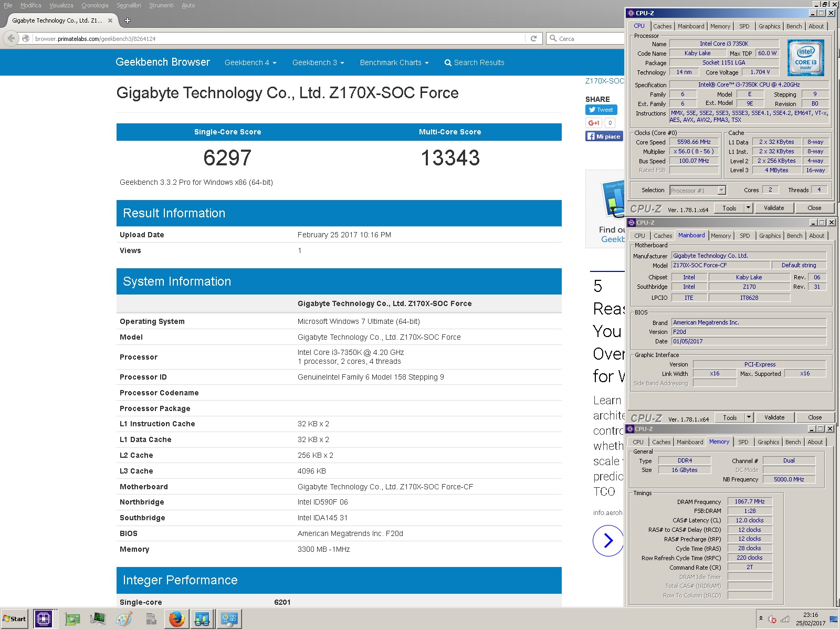Screen dimensions: 840x630
Task: Click the URL address bar
Action: [278, 38]
